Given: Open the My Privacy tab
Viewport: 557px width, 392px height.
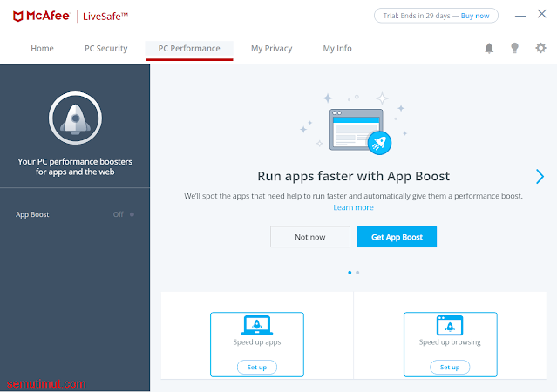Looking at the screenshot, I should click(272, 48).
